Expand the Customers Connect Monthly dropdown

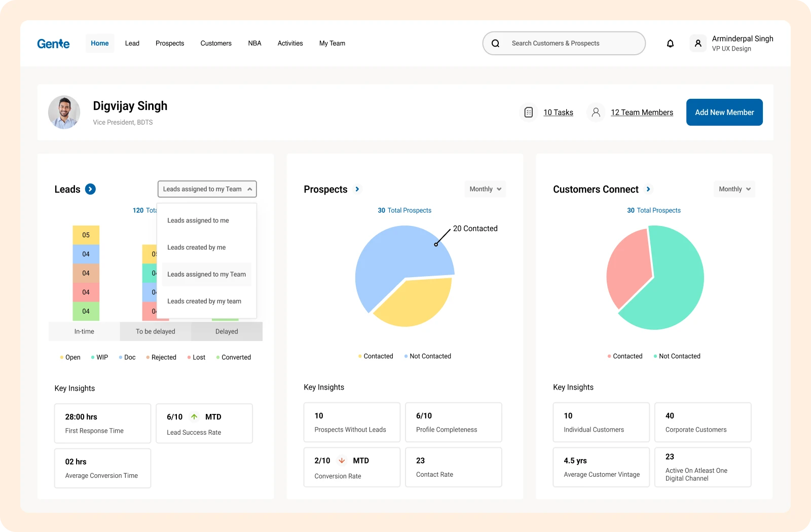(x=734, y=189)
